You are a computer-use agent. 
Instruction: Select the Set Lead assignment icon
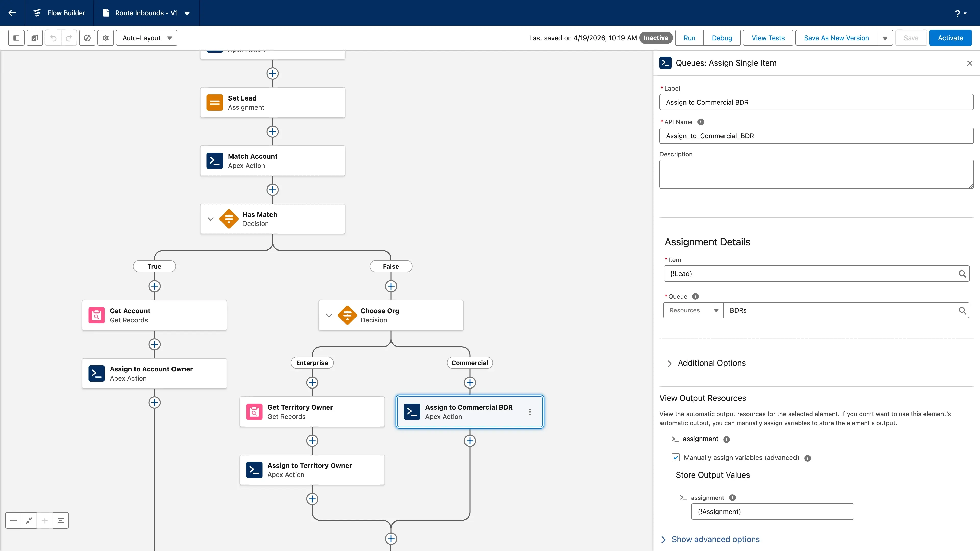(215, 103)
